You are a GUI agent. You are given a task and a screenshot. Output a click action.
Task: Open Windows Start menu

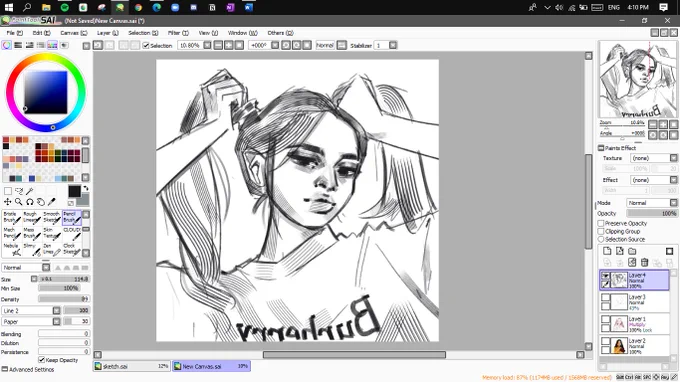9,7
